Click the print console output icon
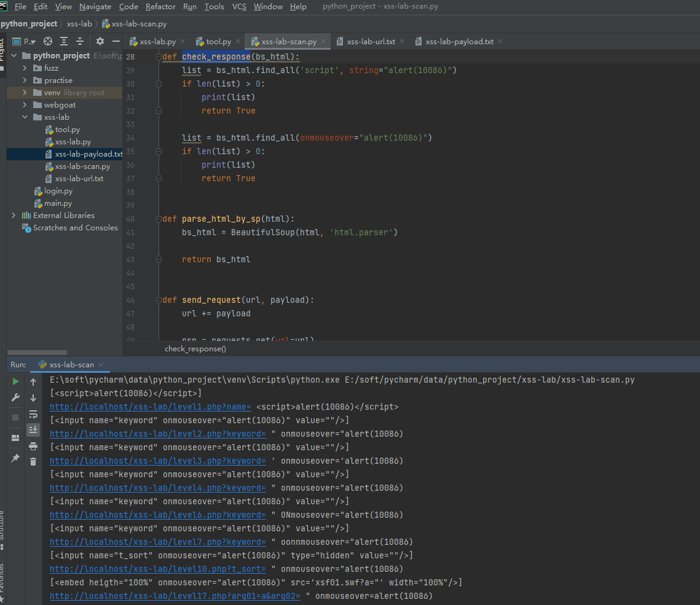This screenshot has width=700, height=605. tap(33, 446)
